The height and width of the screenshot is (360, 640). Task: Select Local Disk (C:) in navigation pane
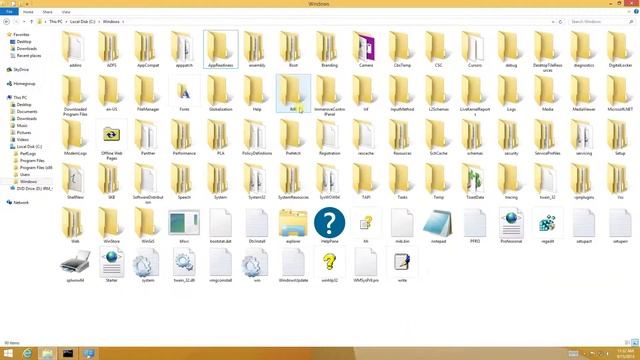pos(29,146)
